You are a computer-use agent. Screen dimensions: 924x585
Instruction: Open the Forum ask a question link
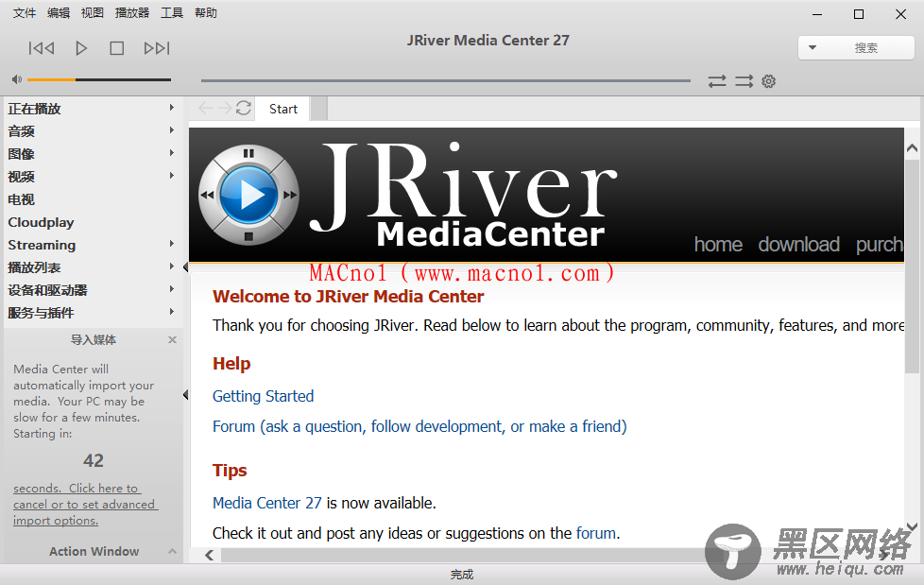coord(419,426)
